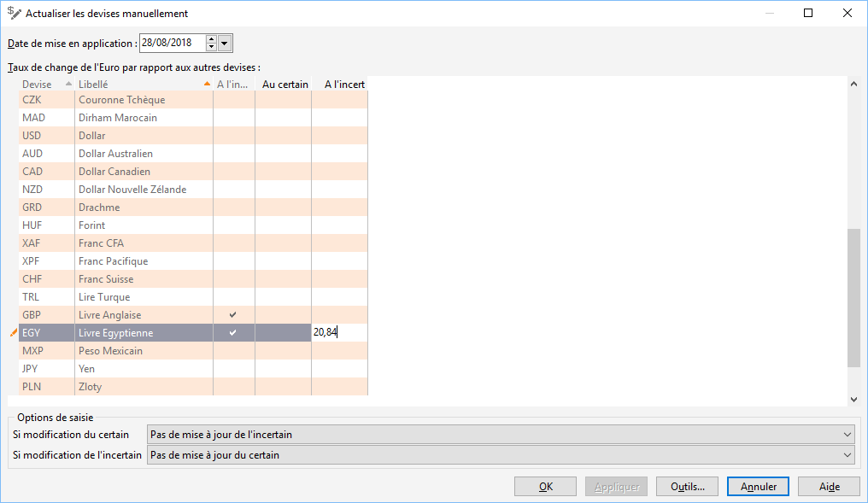Click the GBP currency code cell
Viewport: 868px width, 503px height.
point(46,315)
